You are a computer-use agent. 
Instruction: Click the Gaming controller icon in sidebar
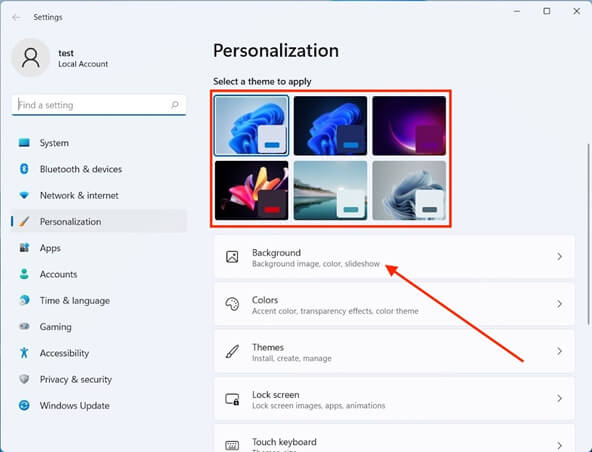coord(24,326)
